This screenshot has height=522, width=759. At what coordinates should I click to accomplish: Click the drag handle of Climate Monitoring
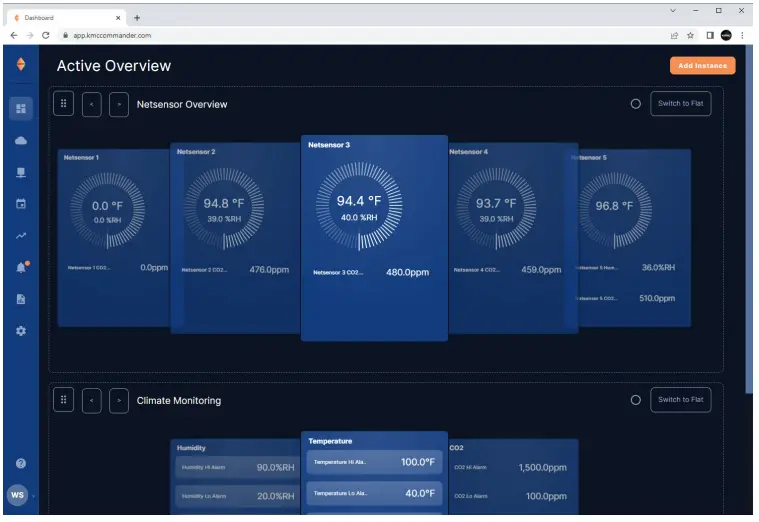[63, 400]
